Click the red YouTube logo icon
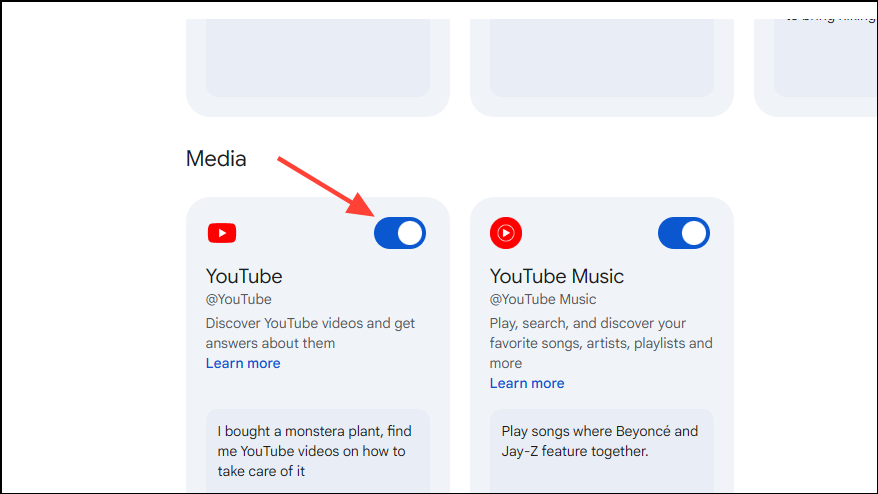 pyautogui.click(x=222, y=233)
